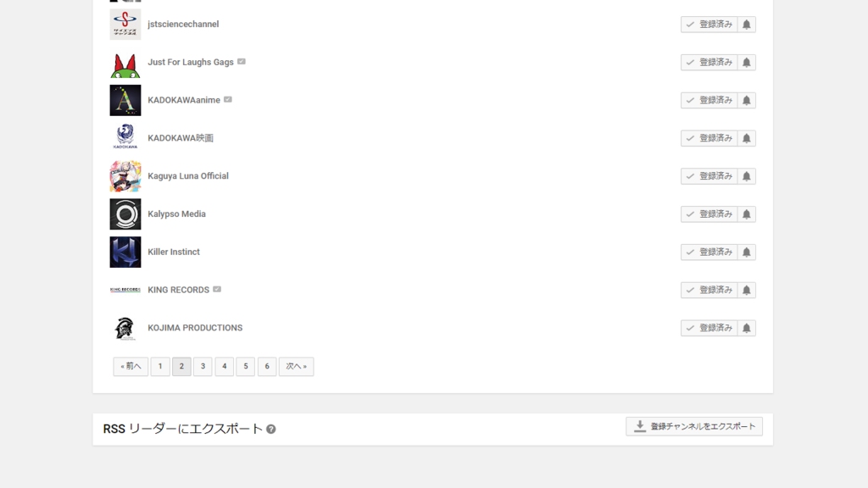Screen dimensions: 868x488
Task: Open Killer Instinct channel avatar
Action: click(125, 252)
